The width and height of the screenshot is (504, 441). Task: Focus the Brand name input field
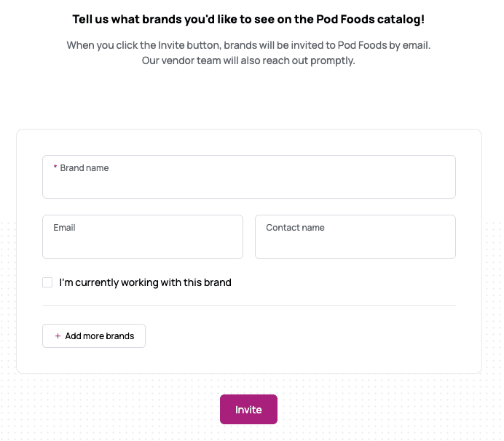click(x=248, y=184)
